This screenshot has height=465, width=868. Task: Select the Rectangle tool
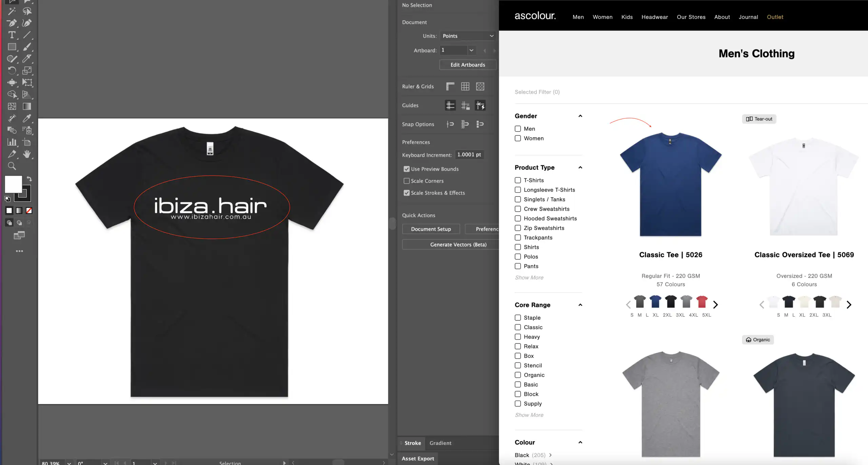point(12,47)
